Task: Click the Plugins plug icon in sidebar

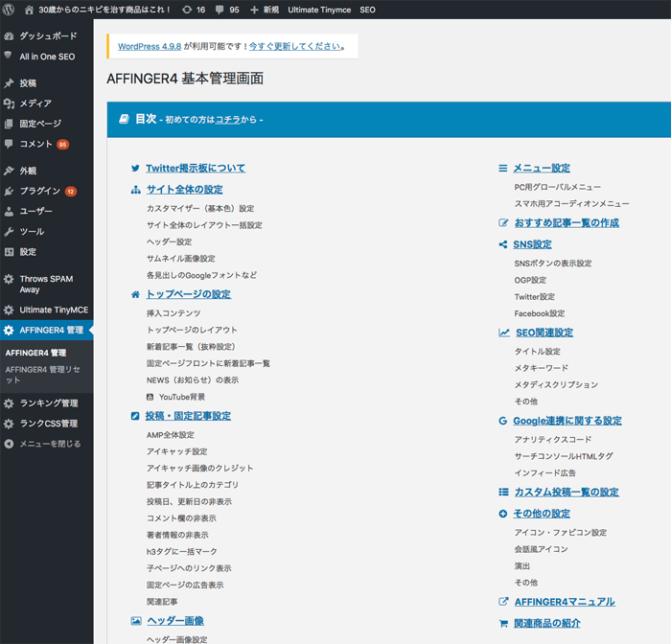Action: [9, 191]
